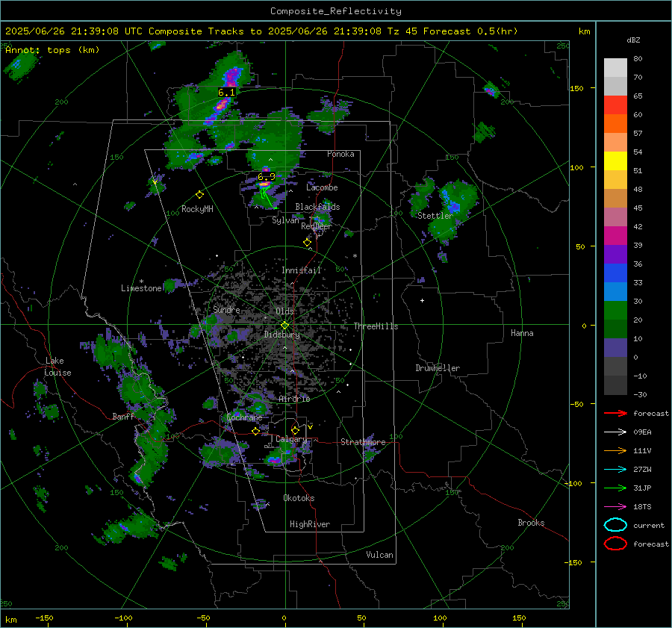Pick the light gray 80-70 dBZ swatch
The width and height of the screenshot is (672, 628).
point(615,68)
